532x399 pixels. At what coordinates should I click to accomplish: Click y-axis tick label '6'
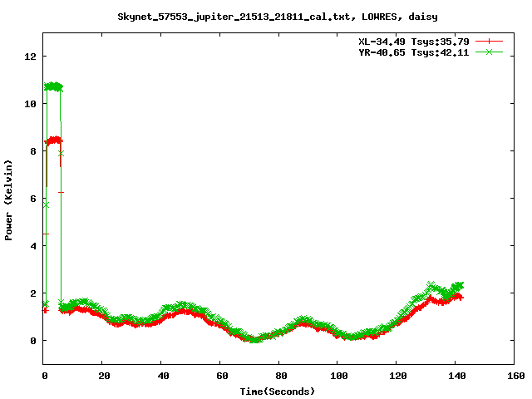33,199
